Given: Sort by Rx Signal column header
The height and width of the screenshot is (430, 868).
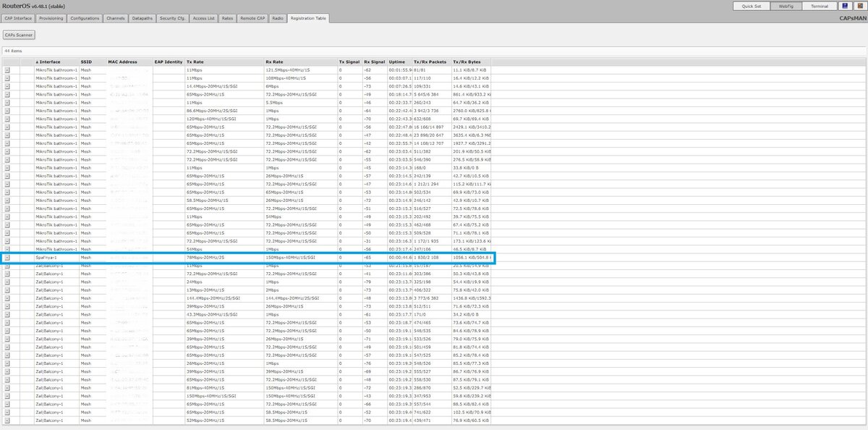Looking at the screenshot, I should click(375, 62).
